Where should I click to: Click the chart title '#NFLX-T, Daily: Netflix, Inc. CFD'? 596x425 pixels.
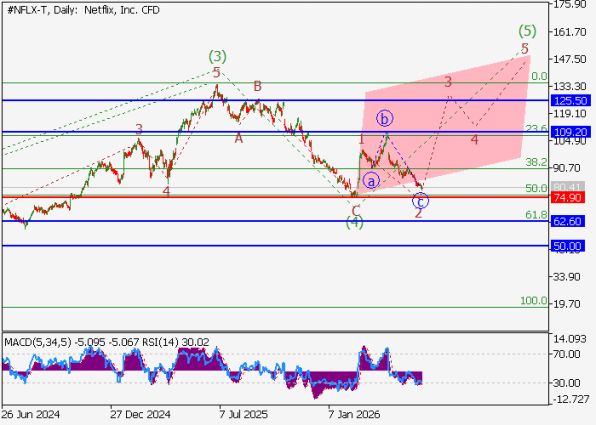coord(83,10)
